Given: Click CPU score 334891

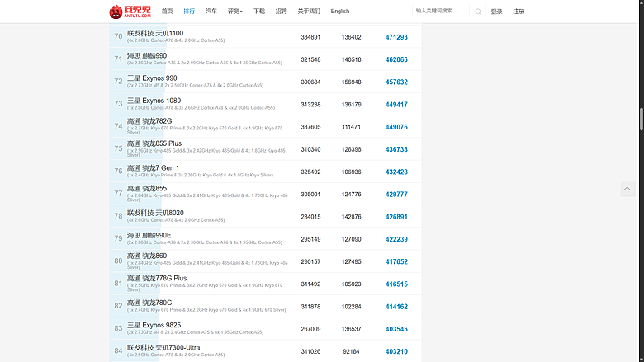Looking at the screenshot, I should 310,37.
